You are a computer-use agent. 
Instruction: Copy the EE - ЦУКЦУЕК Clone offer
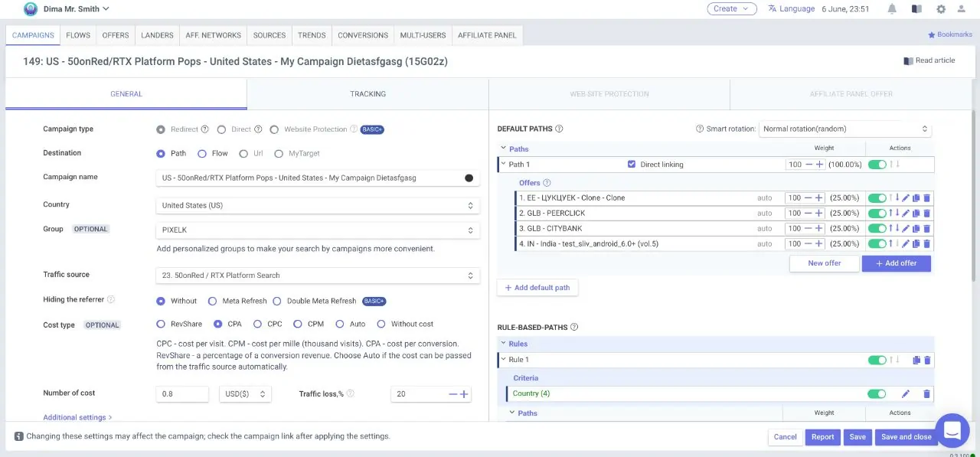pos(916,198)
